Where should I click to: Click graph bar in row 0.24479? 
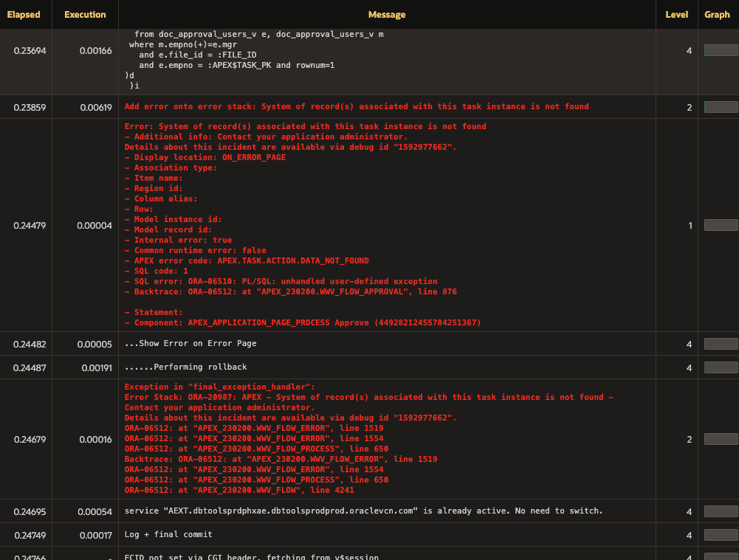pyautogui.click(x=721, y=225)
